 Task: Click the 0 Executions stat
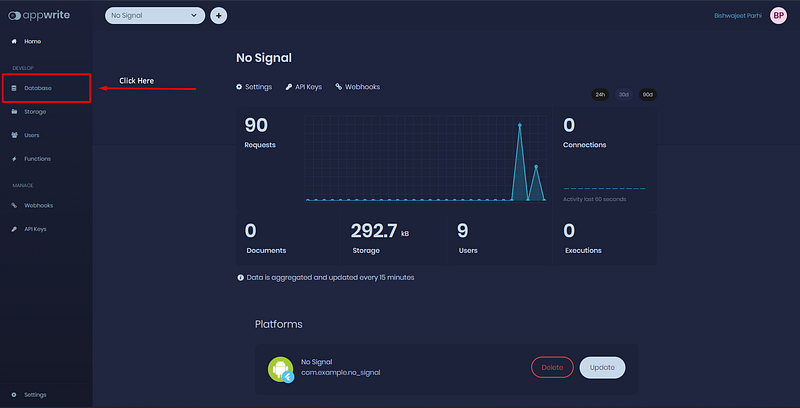[x=569, y=231]
